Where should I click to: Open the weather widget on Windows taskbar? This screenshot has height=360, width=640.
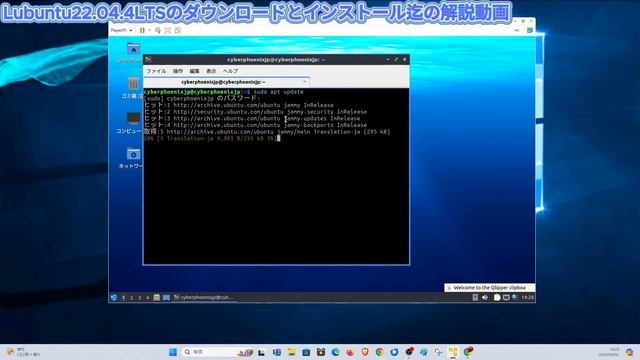tap(24, 352)
